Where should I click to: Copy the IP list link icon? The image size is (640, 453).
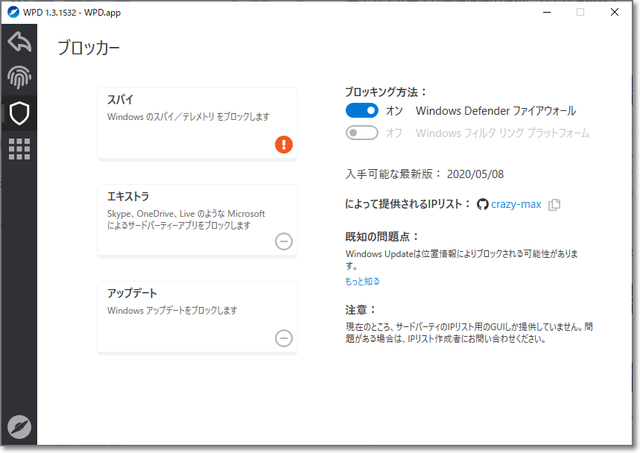555,205
